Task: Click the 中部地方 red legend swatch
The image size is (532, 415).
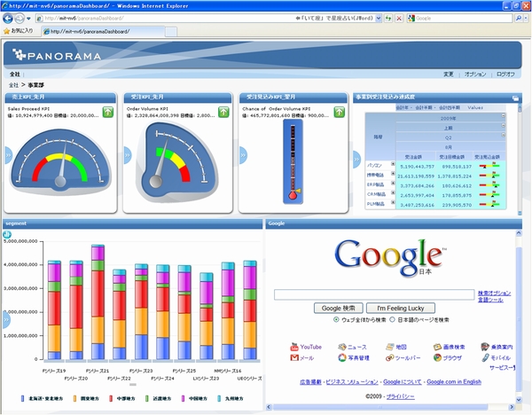Action: tap(111, 398)
